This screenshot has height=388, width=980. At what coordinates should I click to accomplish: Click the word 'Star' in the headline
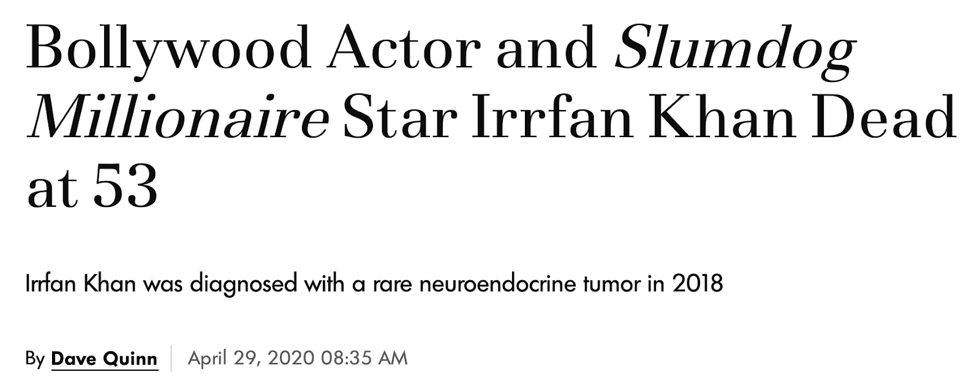click(399, 118)
